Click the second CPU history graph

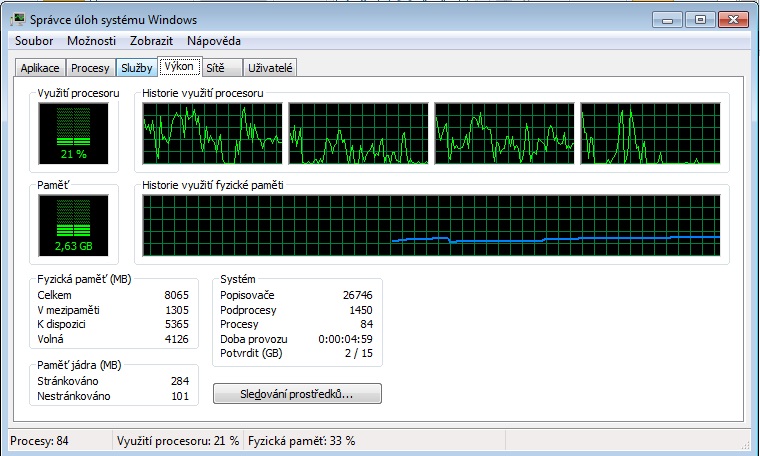[x=357, y=134]
